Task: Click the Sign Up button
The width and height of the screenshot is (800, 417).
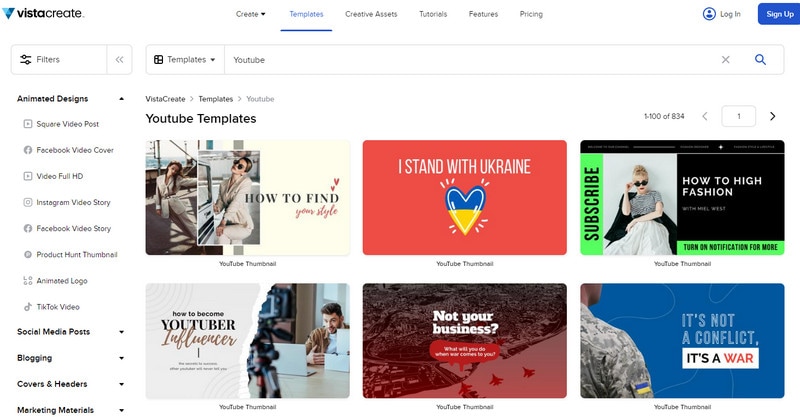Action: pos(779,14)
